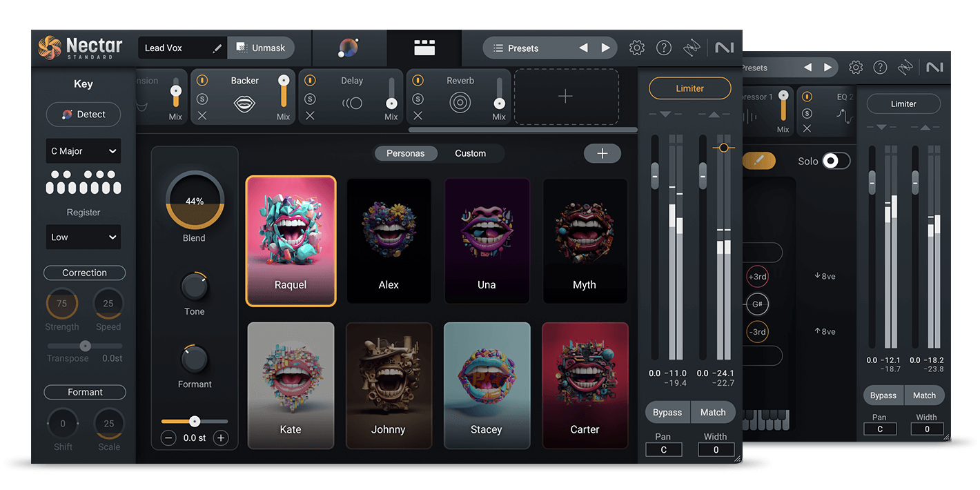Solo the EQ 2 module in back window
This screenshot has width=980, height=490.
click(807, 113)
